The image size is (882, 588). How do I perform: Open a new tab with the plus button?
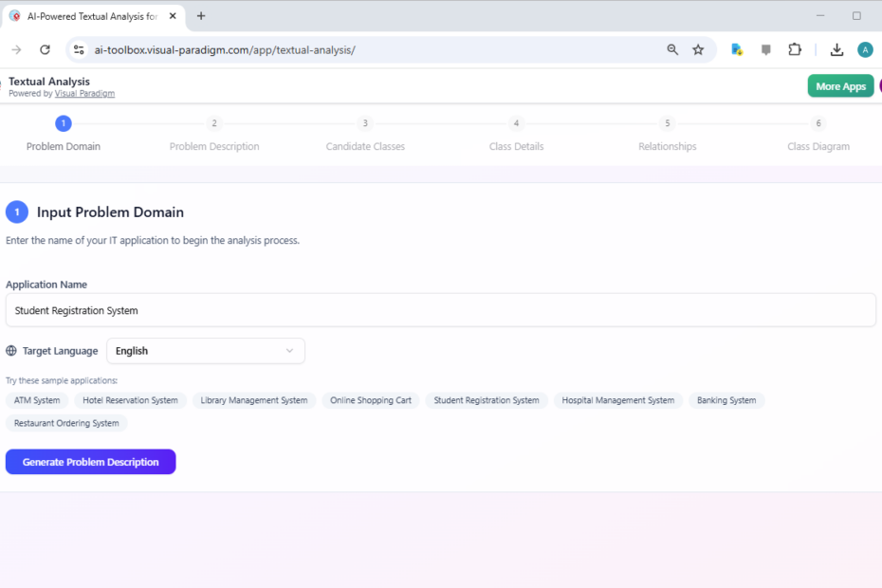click(x=200, y=16)
